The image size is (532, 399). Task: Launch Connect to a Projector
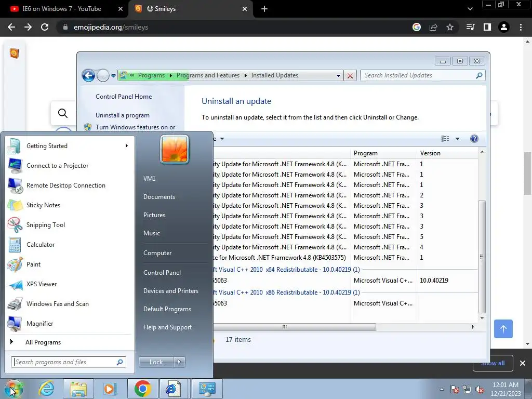[69, 166]
